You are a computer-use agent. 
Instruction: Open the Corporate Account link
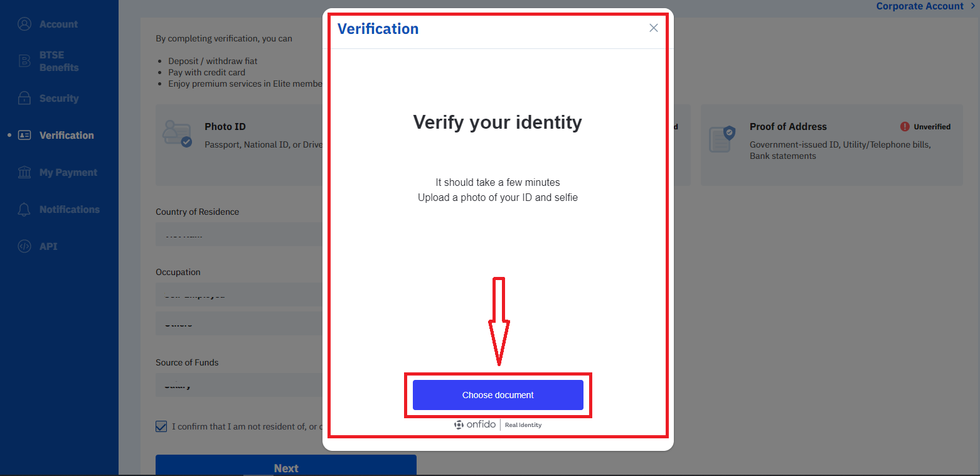pos(919,6)
